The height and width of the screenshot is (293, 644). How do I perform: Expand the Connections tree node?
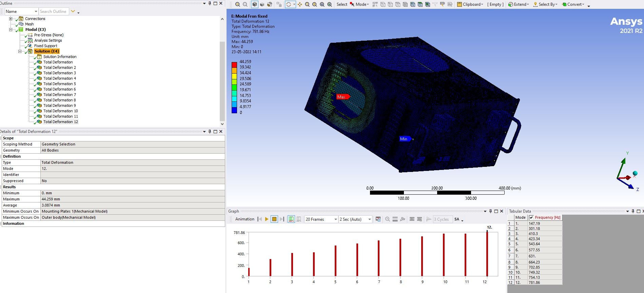pyautogui.click(x=11, y=19)
